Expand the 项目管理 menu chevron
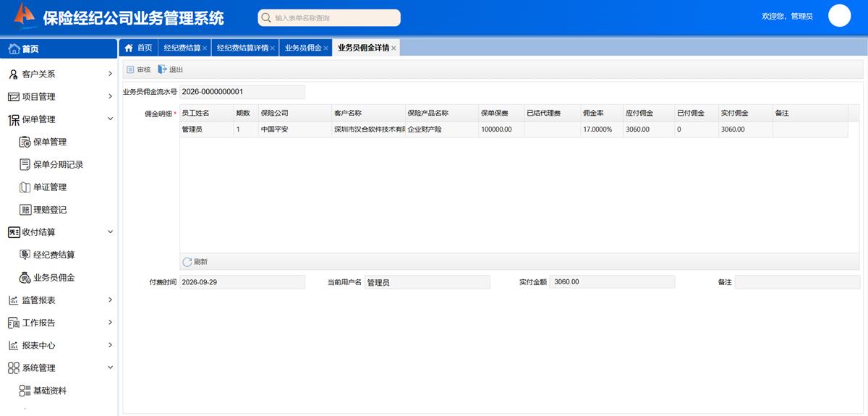This screenshot has height=416, width=868. pyautogui.click(x=110, y=96)
